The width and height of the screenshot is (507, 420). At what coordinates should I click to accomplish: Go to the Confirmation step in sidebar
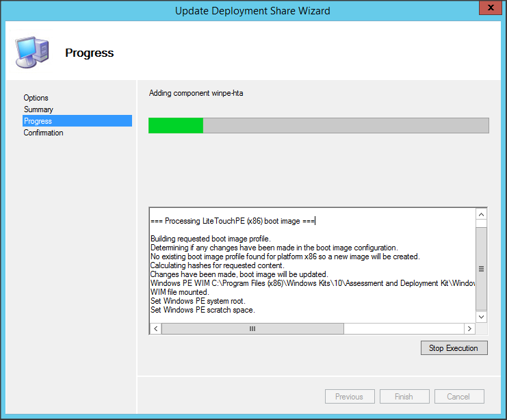[x=43, y=133]
